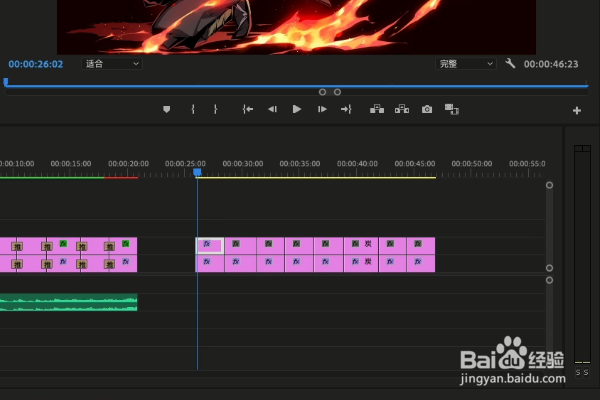
Task: Click the timeline playhead marker on the ruler
Action: (x=197, y=172)
